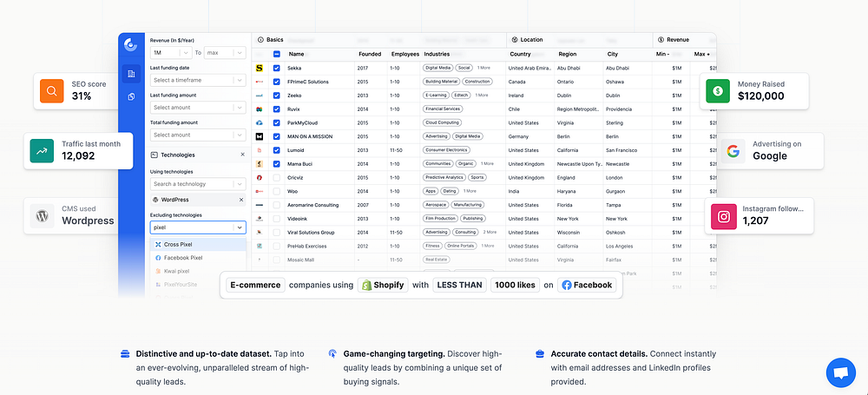This screenshot has height=395, width=868.
Task: Click the orange SEO score search icon
Action: coord(52,91)
